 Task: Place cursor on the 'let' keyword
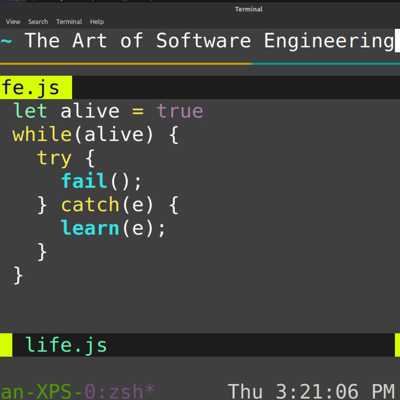pos(30,111)
